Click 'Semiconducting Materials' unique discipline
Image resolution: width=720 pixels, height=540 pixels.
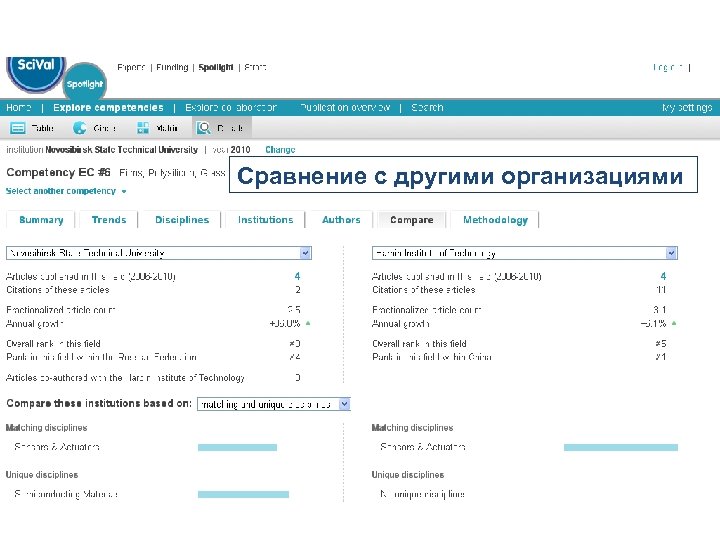[66, 494]
